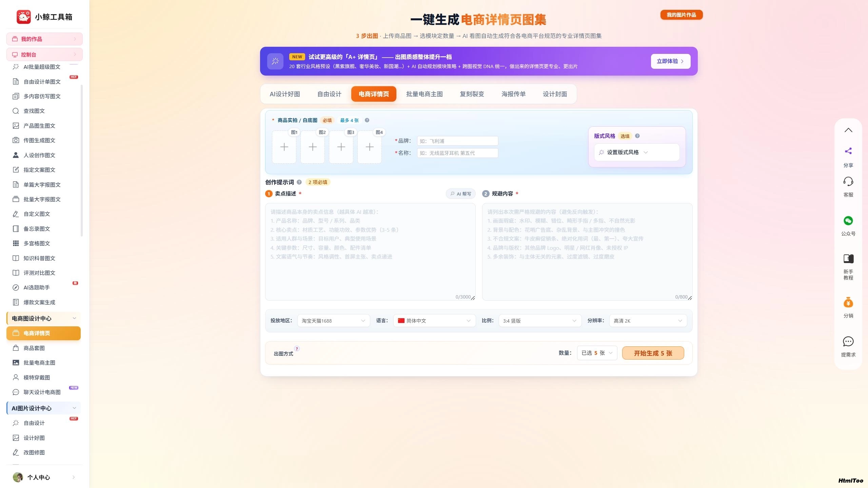Open 控制台 in sidebar

44,55
